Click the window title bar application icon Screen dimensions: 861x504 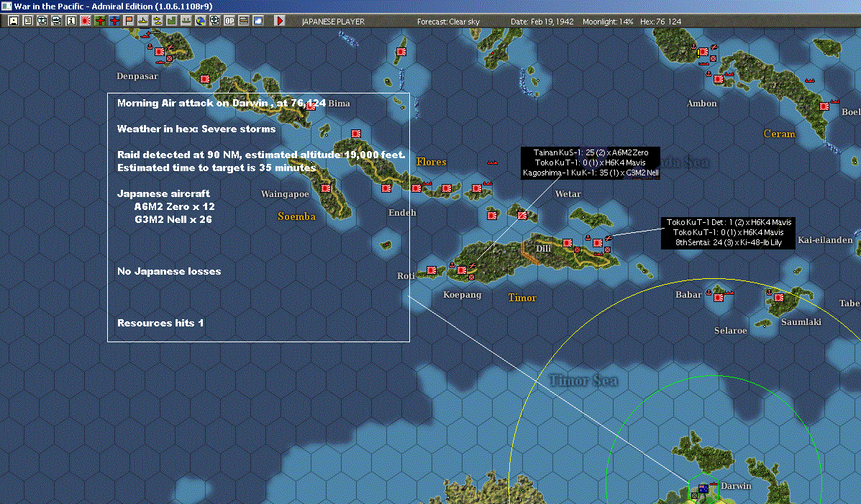6,6
